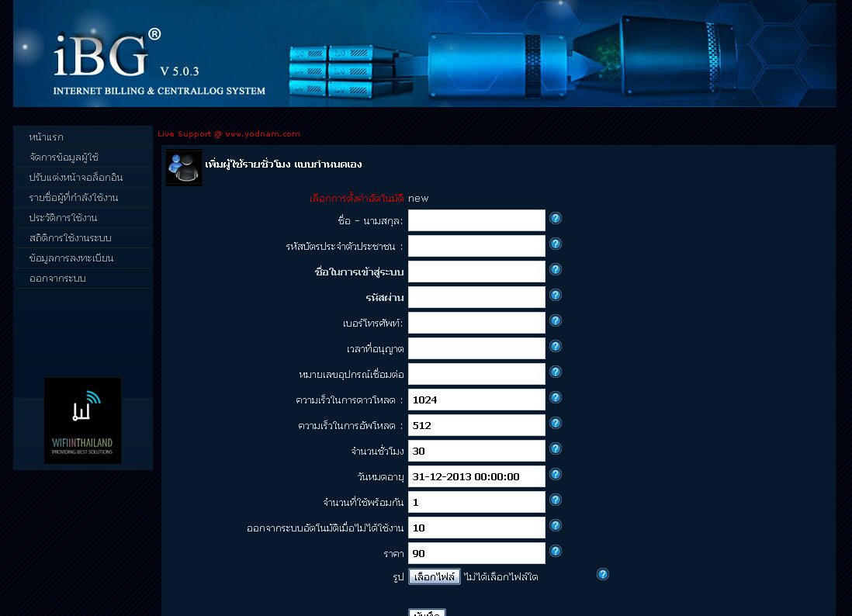Click upload speed field containing 512

pos(476,425)
